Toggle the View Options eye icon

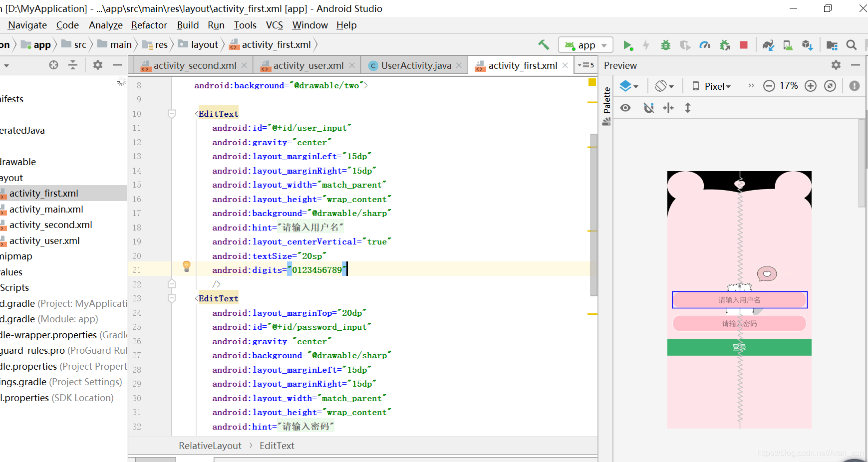pyautogui.click(x=625, y=108)
